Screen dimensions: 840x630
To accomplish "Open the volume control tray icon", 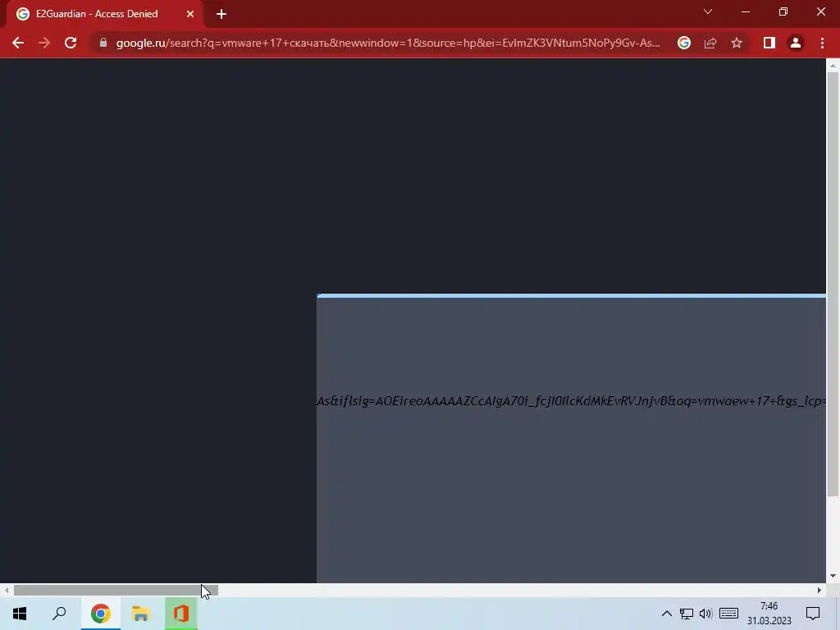I will point(705,614).
